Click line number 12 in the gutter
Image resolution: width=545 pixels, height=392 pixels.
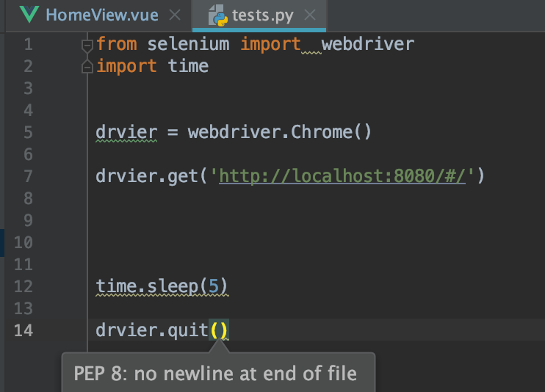click(24, 286)
